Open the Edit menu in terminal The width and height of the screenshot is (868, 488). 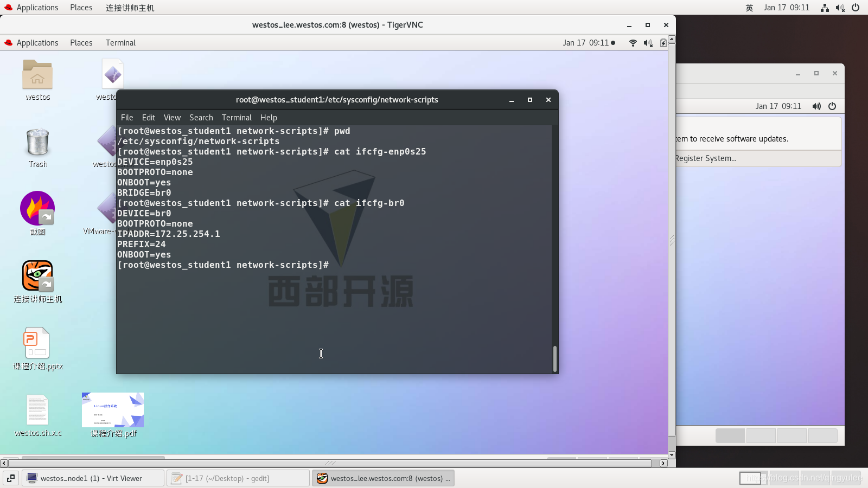point(149,118)
